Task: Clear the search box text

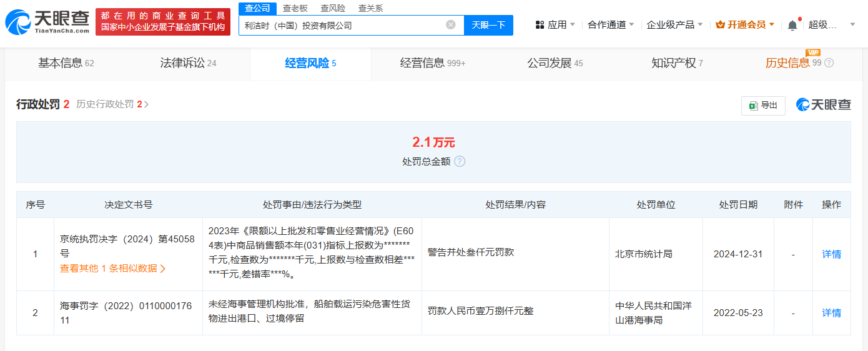Action: pyautogui.click(x=450, y=25)
